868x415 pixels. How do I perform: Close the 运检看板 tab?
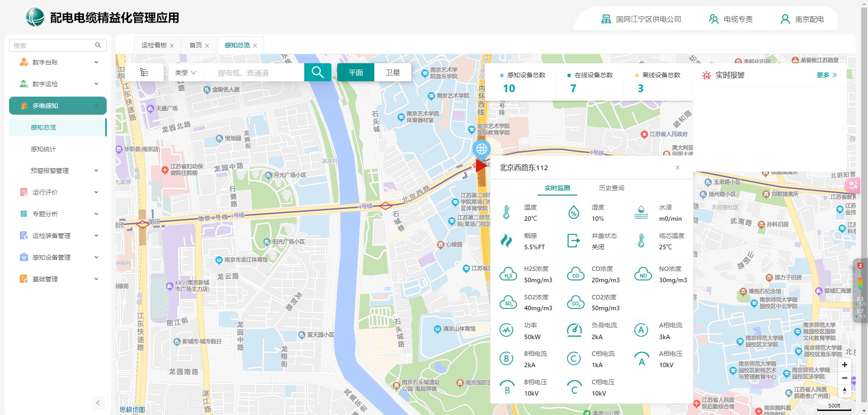coord(172,46)
